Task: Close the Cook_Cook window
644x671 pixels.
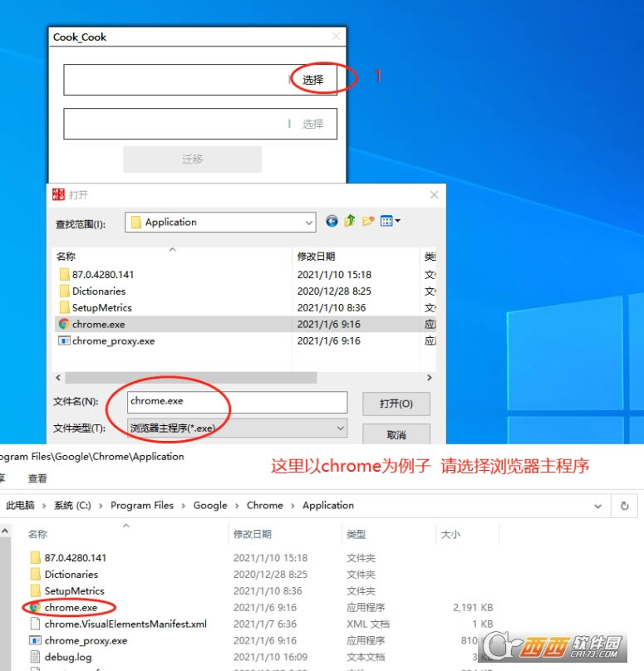Action: click(337, 37)
